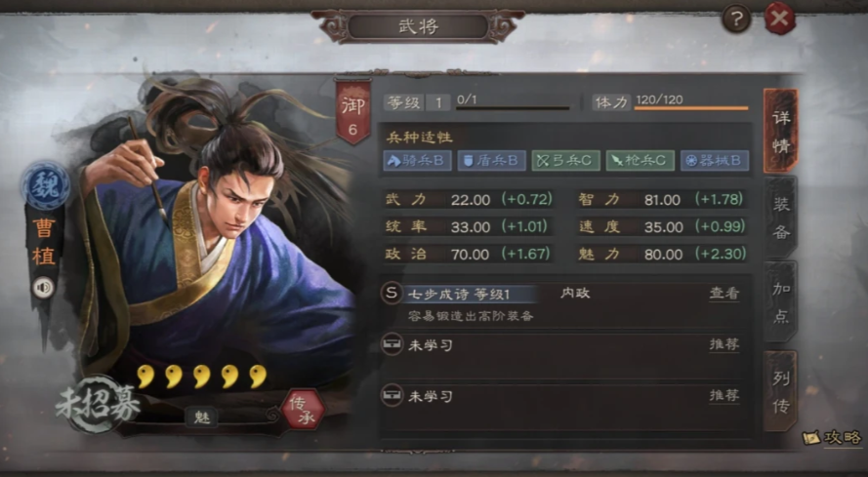
Task: Click the S-rank skill icon
Action: point(392,294)
